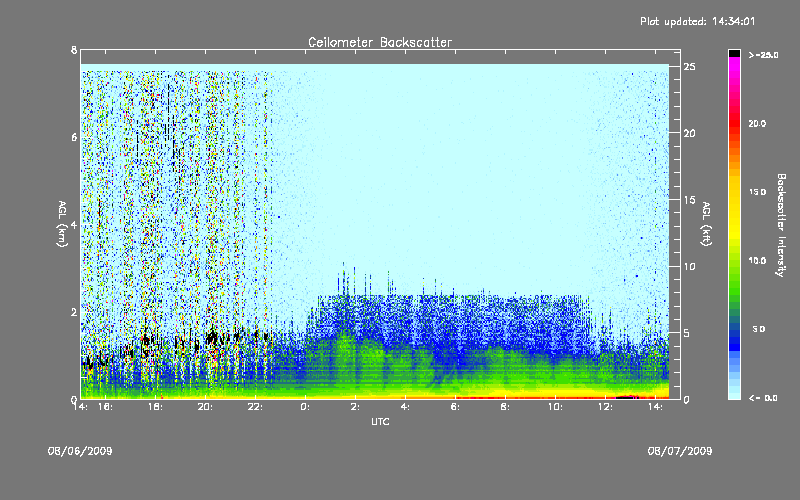Click the Backscatter Intensity colorbar label
Image resolution: width=800 pixels, height=500 pixels.
click(781, 225)
